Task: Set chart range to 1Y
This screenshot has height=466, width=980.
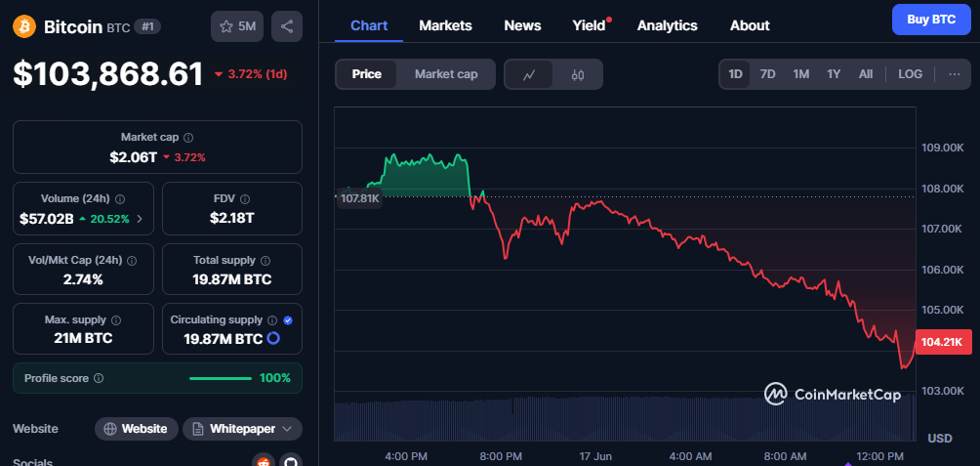Action: coord(834,74)
